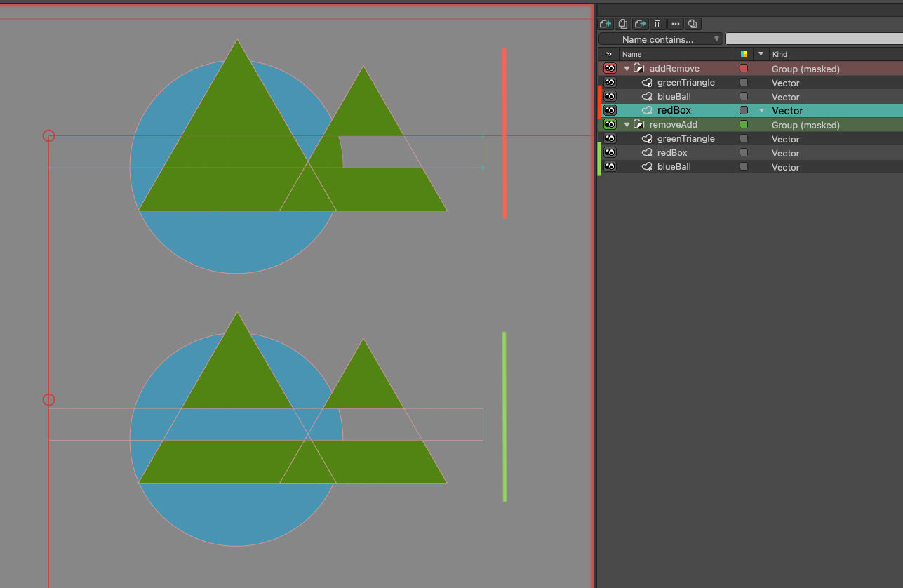Toggle visibility of the selected redBox layer
Image resolution: width=903 pixels, height=588 pixels.
pos(610,110)
